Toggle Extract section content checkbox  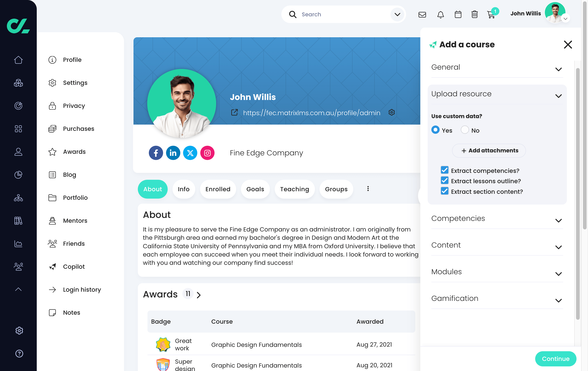tap(444, 191)
